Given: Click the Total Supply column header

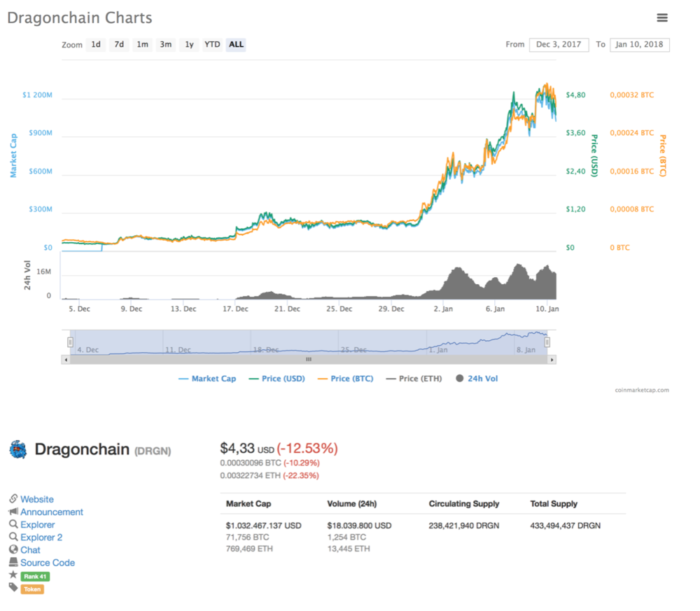Looking at the screenshot, I should [x=554, y=503].
